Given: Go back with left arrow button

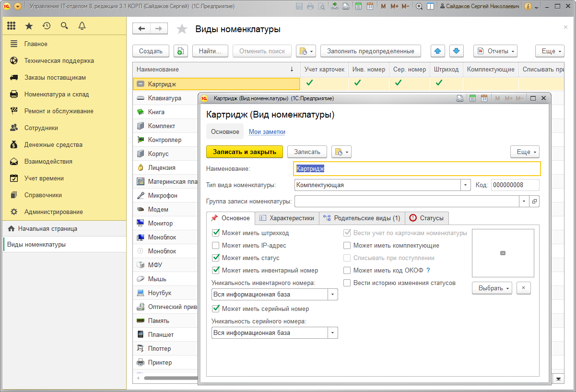Looking at the screenshot, I should coord(141,29).
